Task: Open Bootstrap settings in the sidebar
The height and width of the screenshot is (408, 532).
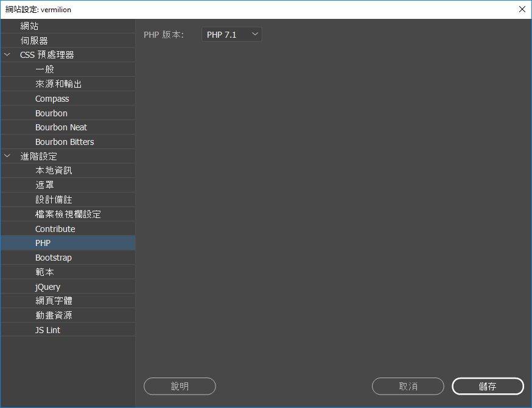Action: tap(54, 257)
